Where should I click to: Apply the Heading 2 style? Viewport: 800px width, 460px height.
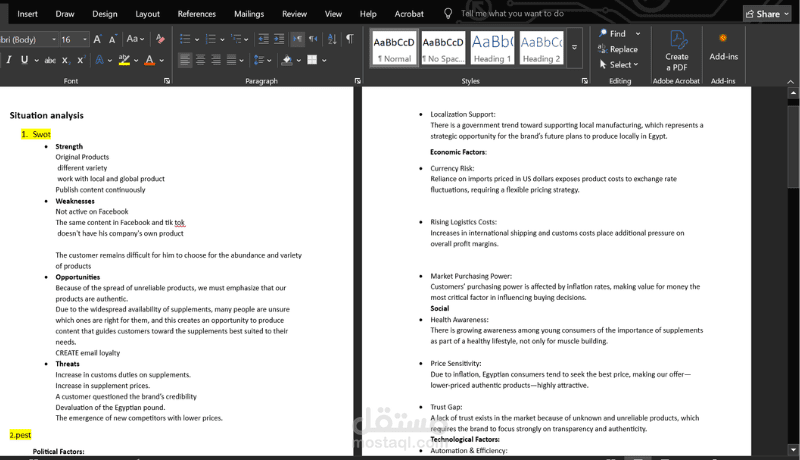[x=541, y=48]
